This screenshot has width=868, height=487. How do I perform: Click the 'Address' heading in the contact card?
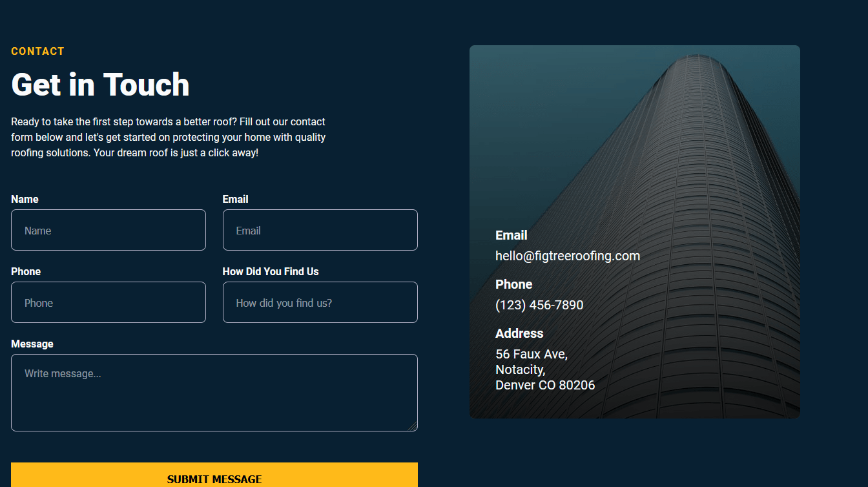pos(519,333)
